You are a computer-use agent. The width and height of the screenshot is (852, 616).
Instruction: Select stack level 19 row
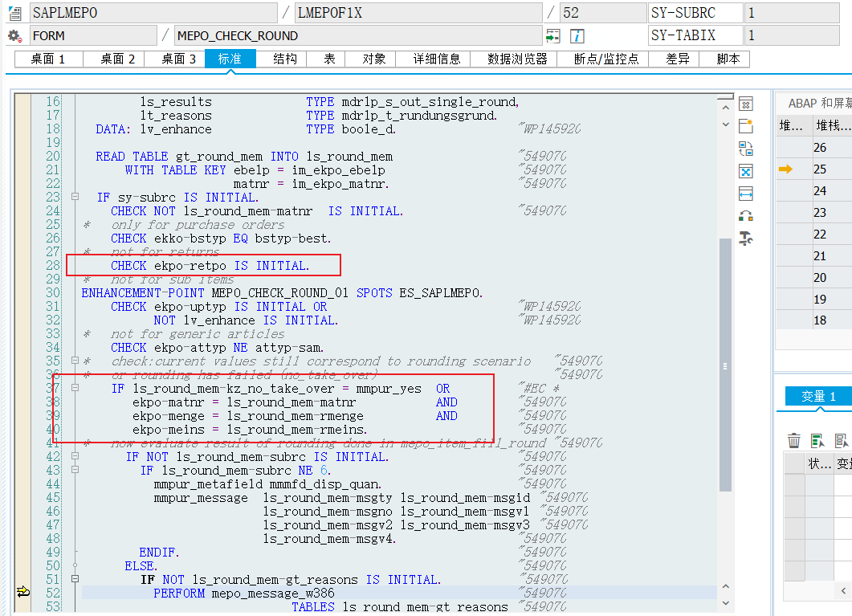[814, 300]
